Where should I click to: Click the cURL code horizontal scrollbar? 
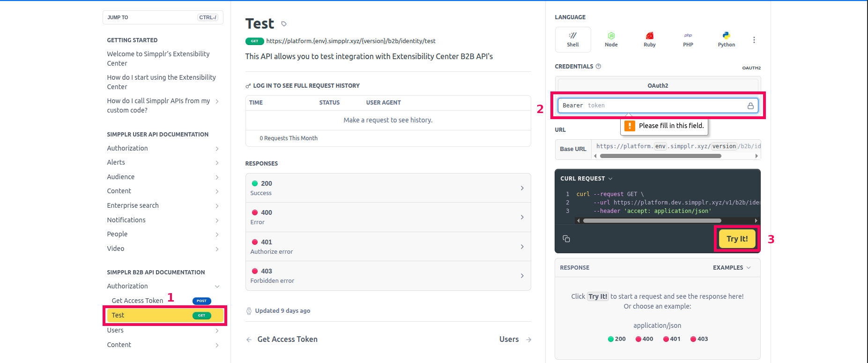coord(652,220)
